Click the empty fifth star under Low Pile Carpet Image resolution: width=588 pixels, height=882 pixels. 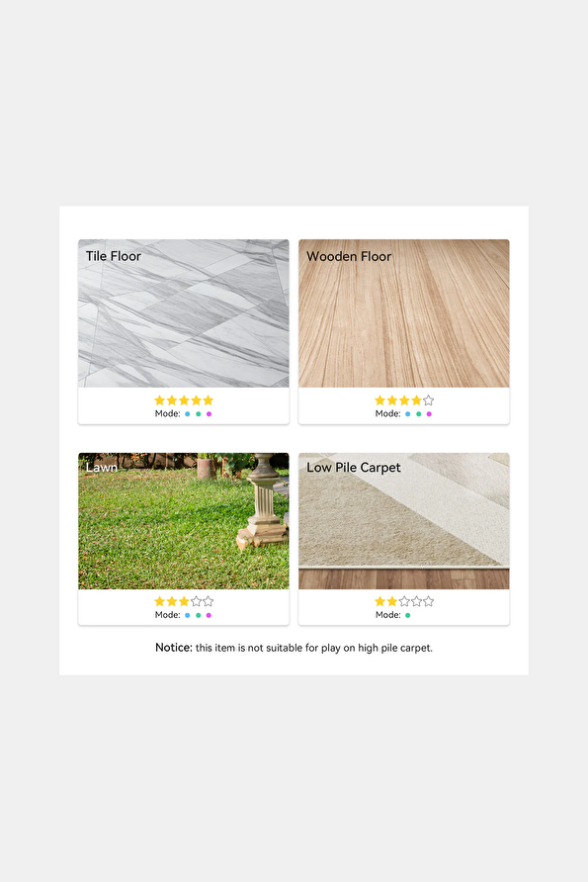(x=428, y=601)
